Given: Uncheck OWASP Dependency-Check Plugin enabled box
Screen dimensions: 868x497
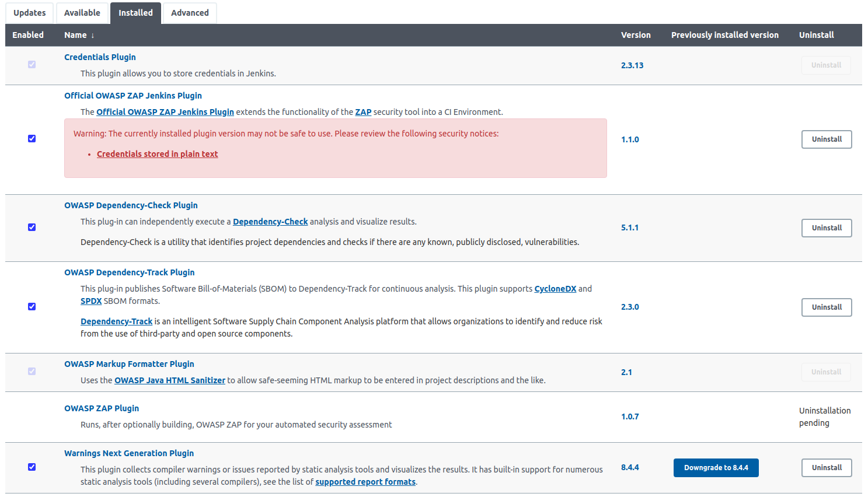Looking at the screenshot, I should (32, 227).
